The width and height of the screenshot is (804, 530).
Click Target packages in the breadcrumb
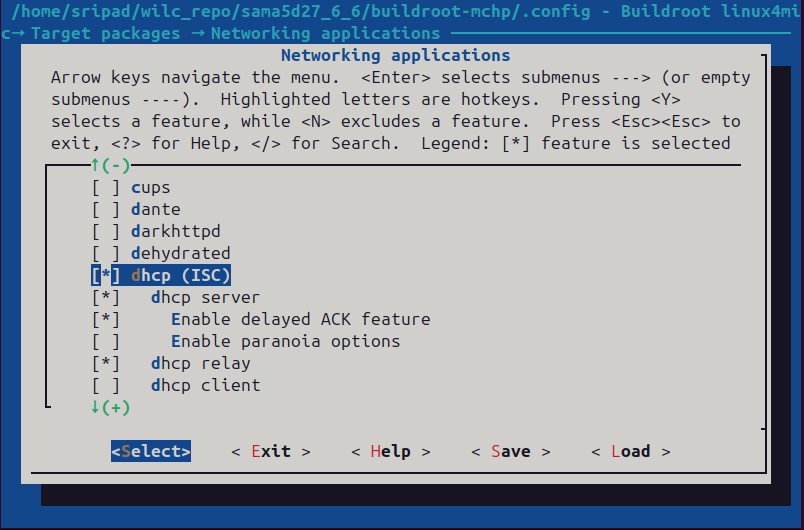106,34
